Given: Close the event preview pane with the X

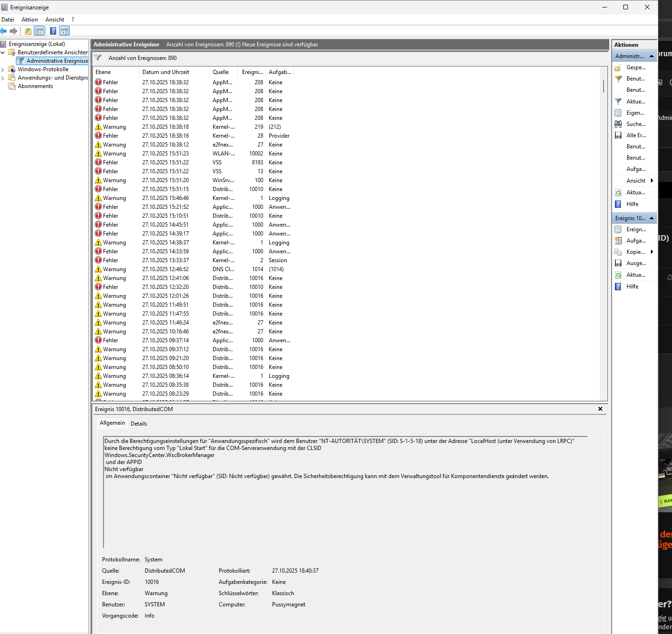Looking at the screenshot, I should click(600, 409).
